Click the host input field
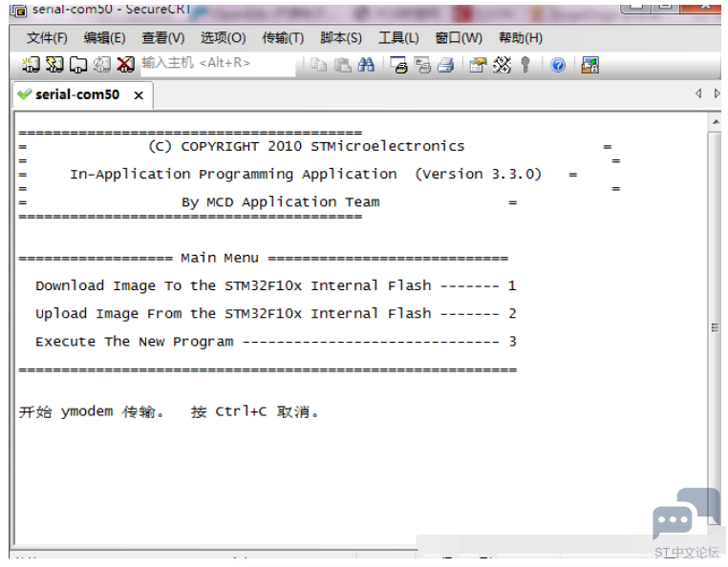Screen dimensions: 728x567 click(218, 64)
